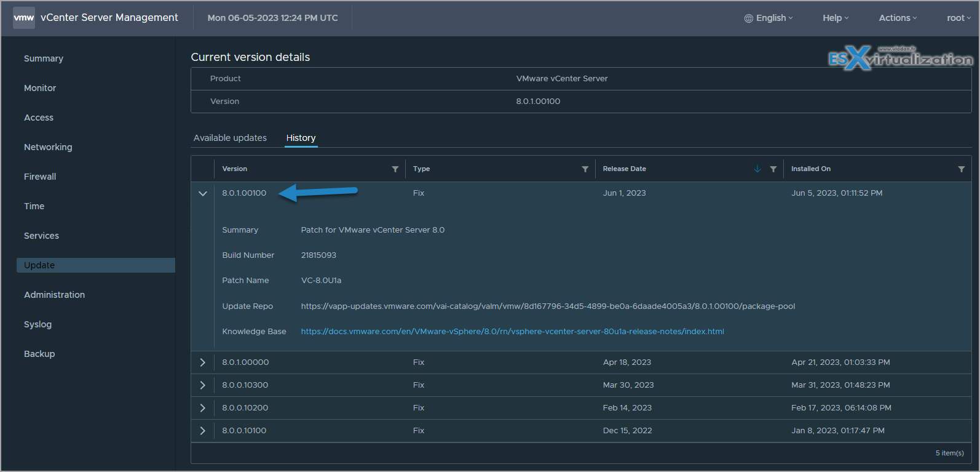Expand the 8.0.0.10100 version row
The width and height of the screenshot is (980, 472).
203,431
